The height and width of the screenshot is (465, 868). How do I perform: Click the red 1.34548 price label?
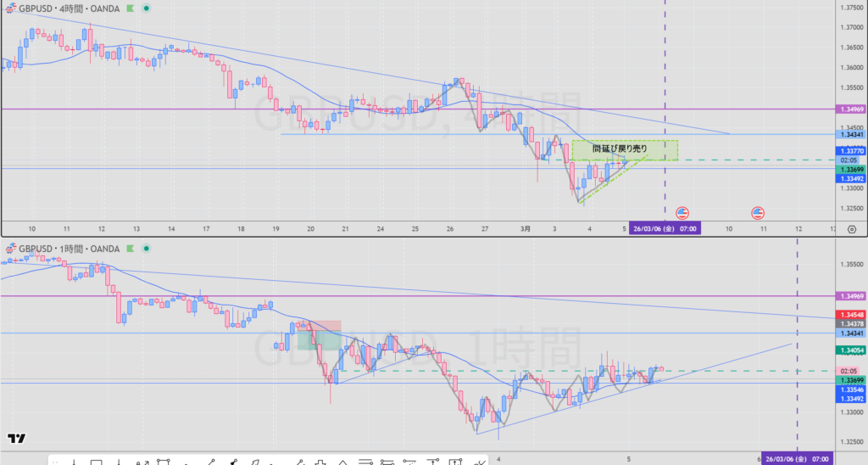[850, 315]
